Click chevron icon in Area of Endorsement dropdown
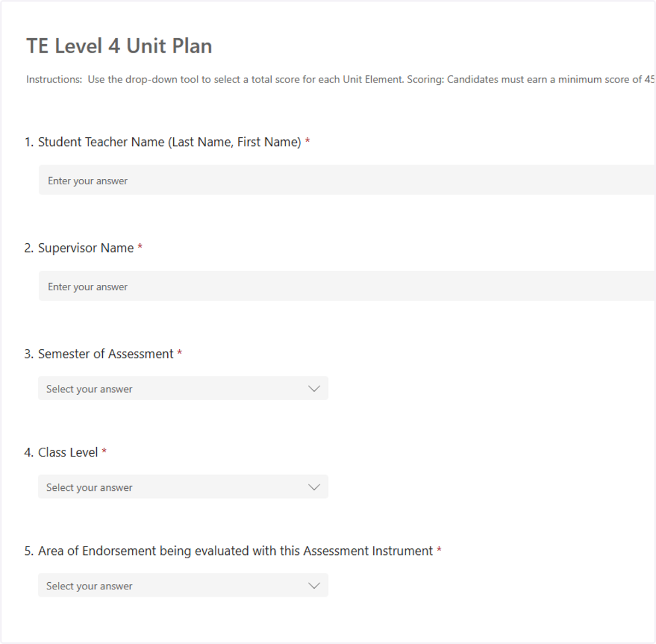The width and height of the screenshot is (656, 644). pos(314,586)
